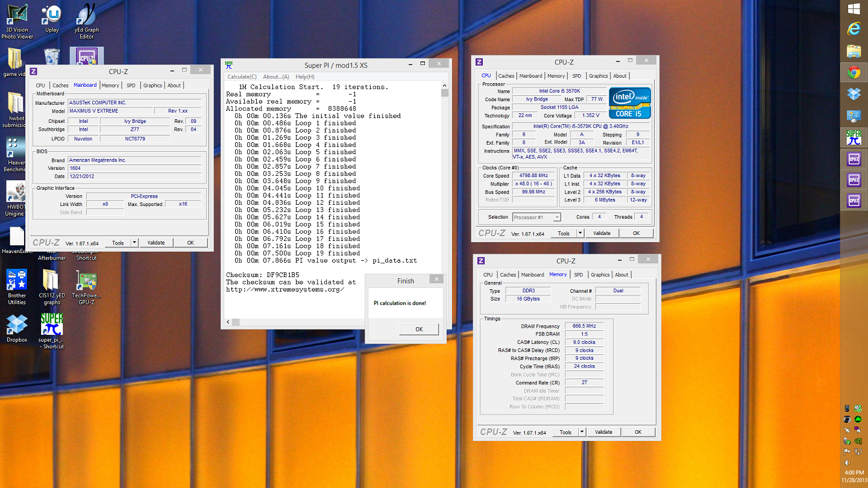Click the Intel Core i5 3570K name field
Image resolution: width=868 pixels, height=488 pixels.
tap(559, 91)
